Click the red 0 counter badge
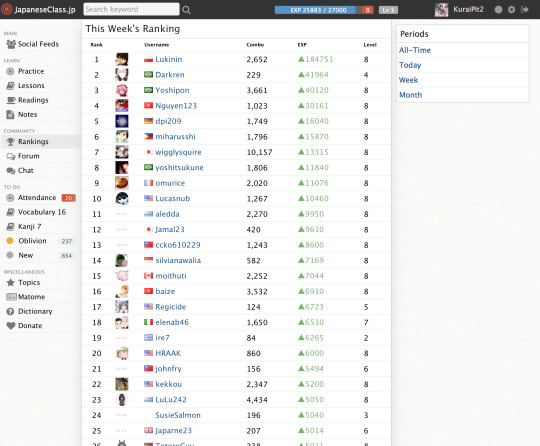 pyautogui.click(x=367, y=10)
